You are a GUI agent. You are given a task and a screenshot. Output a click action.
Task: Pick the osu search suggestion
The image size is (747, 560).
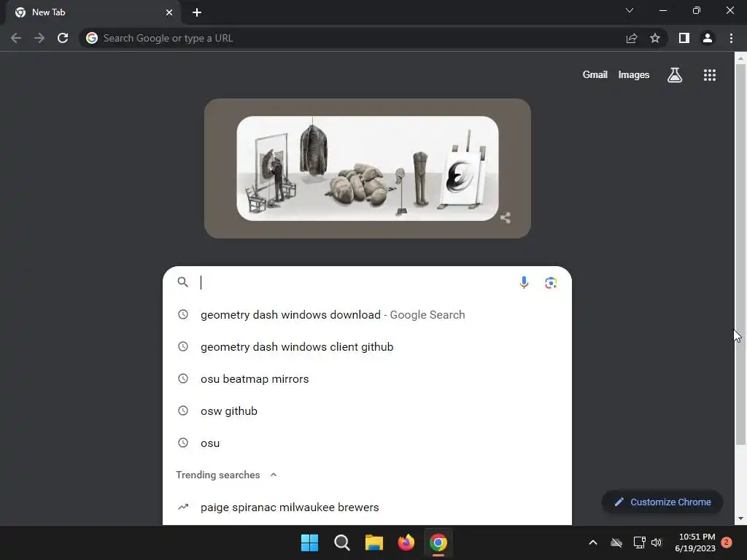point(367,443)
